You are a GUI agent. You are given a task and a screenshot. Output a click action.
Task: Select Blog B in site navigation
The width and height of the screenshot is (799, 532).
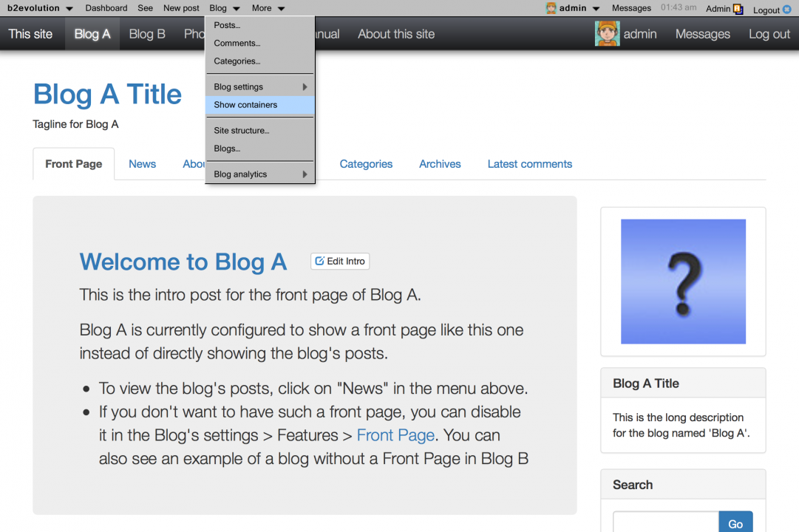147,34
